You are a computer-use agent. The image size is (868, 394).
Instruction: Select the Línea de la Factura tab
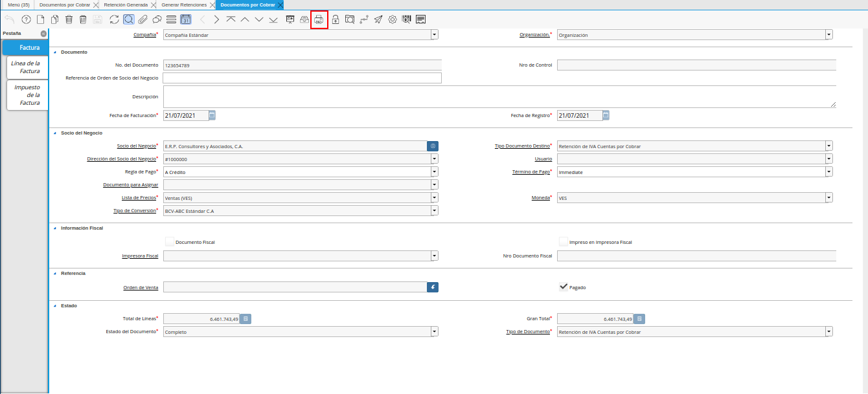(27, 67)
